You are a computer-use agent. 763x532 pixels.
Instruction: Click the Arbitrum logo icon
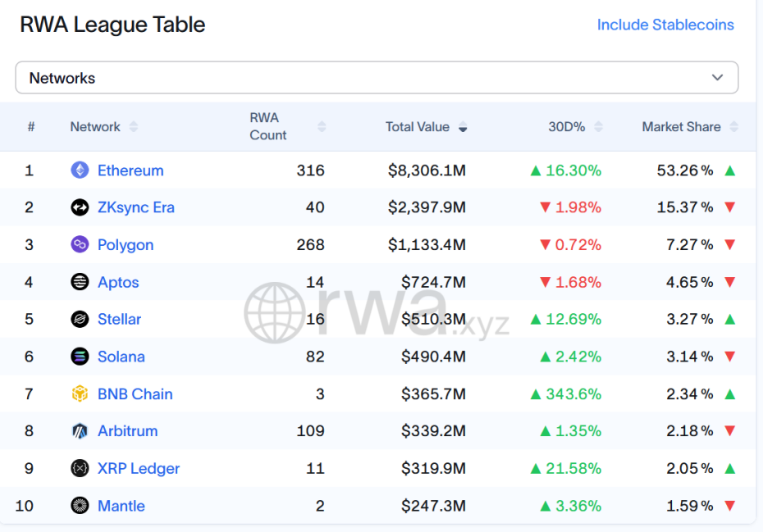80,431
